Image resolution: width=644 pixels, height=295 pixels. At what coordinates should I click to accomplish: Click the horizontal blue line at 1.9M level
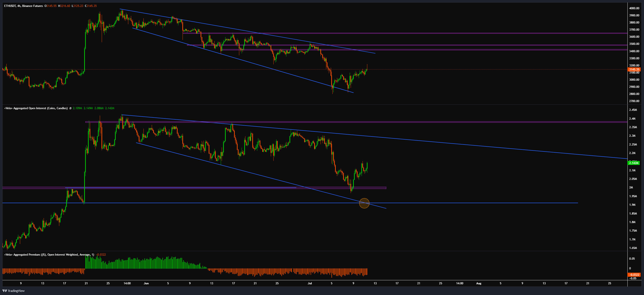point(475,203)
